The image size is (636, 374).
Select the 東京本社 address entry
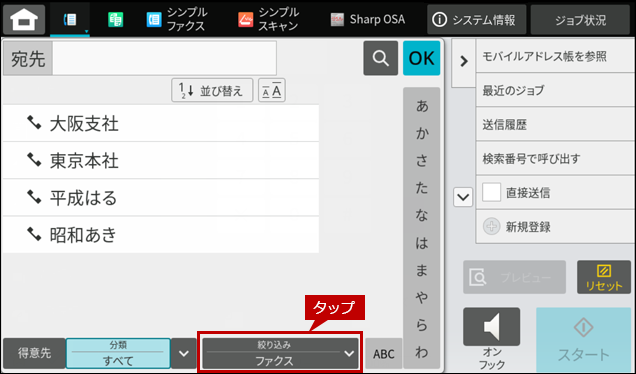161,161
